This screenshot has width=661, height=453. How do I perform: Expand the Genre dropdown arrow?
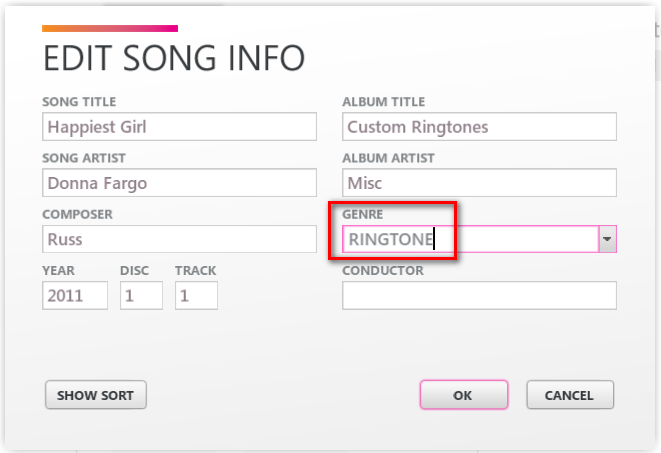pyautogui.click(x=608, y=240)
